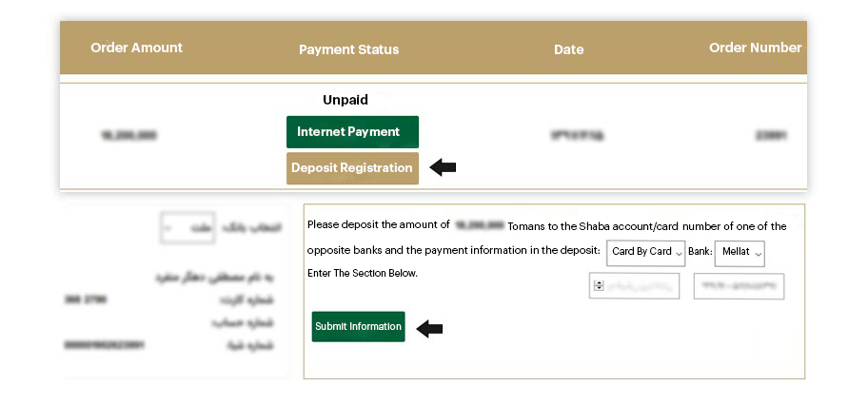Screen dimensions: 868x405
Task: Click the Unpaid status label
Action: pyautogui.click(x=345, y=100)
